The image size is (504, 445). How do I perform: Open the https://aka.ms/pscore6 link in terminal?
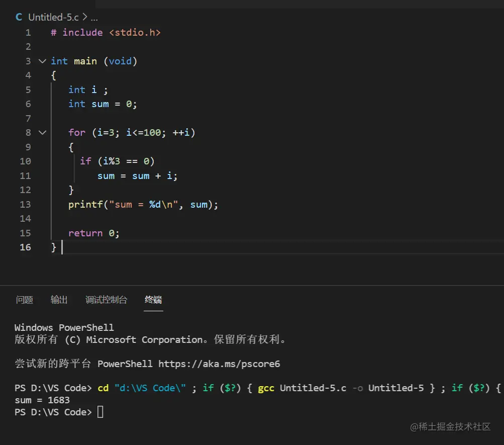click(x=219, y=364)
